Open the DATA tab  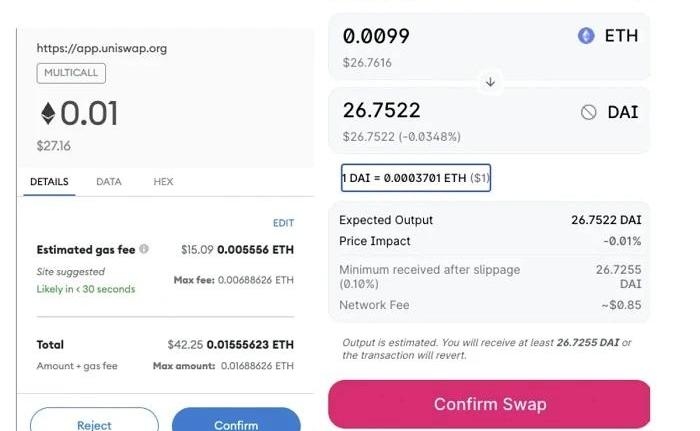109,182
